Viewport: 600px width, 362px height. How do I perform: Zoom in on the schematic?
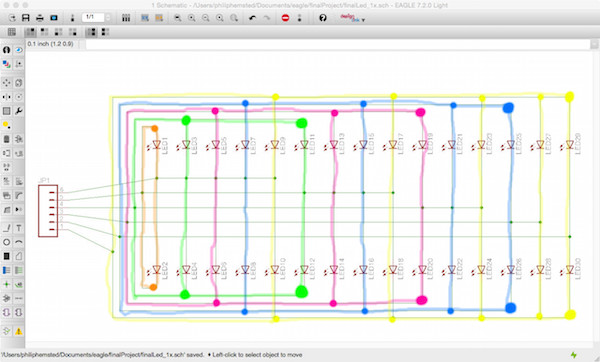click(x=192, y=18)
